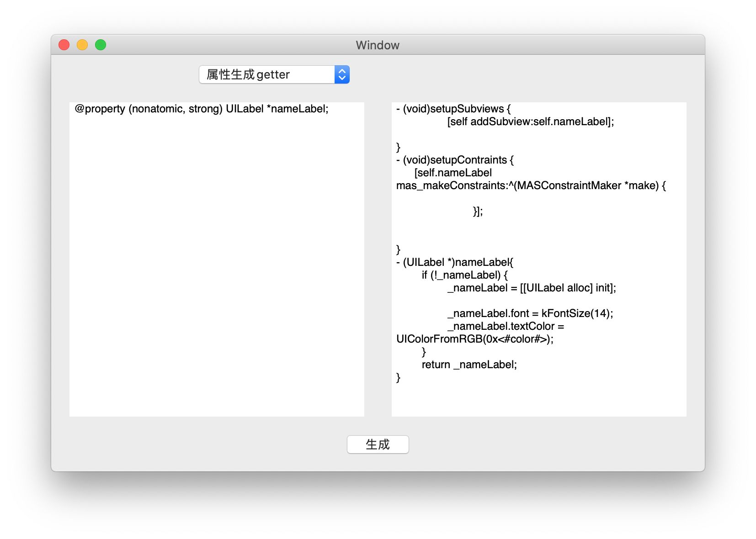Image resolution: width=756 pixels, height=539 pixels.
Task: Click the 'UIColorFromRGB(0x<#color#>);' line
Action: 475,339
